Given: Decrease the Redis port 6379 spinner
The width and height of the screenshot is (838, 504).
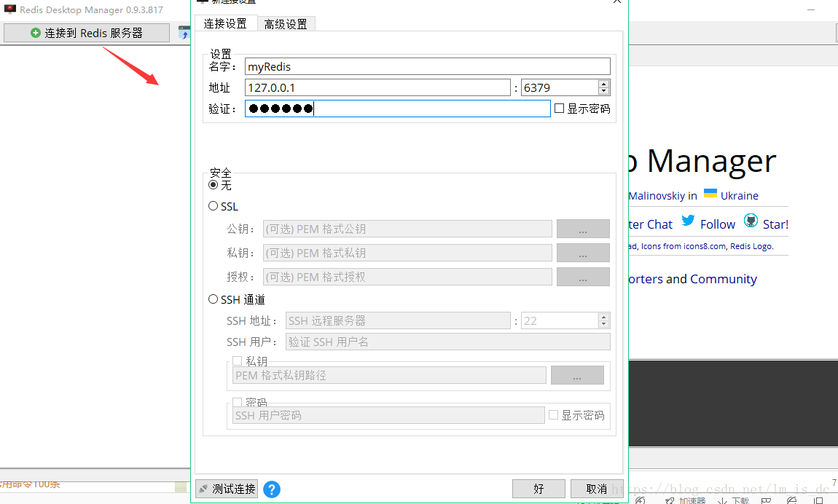Looking at the screenshot, I should [604, 91].
